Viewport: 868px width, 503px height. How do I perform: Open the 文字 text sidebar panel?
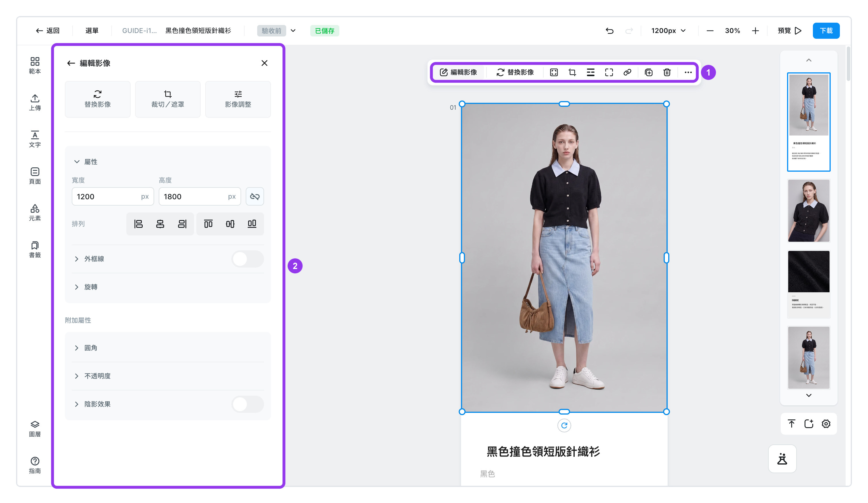35,139
